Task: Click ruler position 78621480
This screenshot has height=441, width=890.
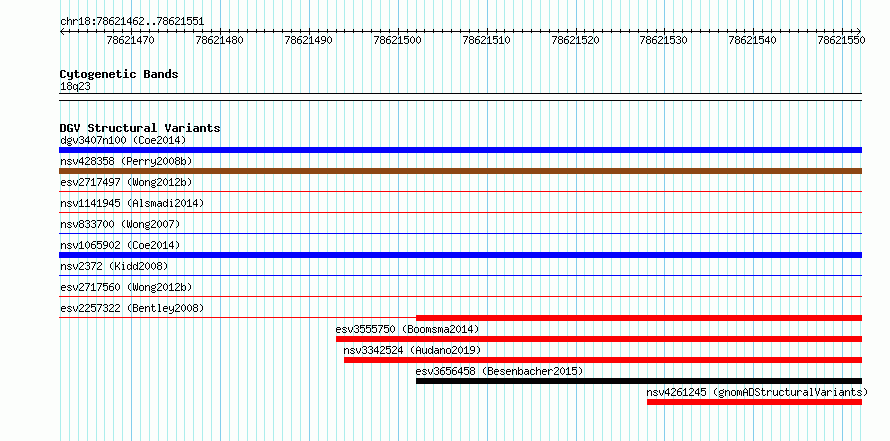Action: (220, 40)
